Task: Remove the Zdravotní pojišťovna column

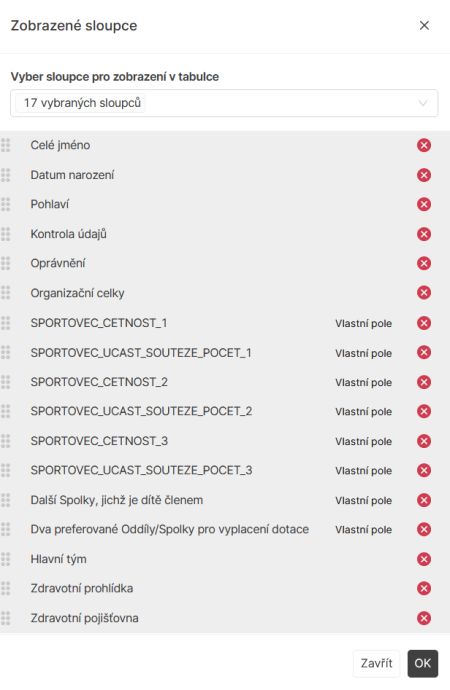Action: pos(424,618)
